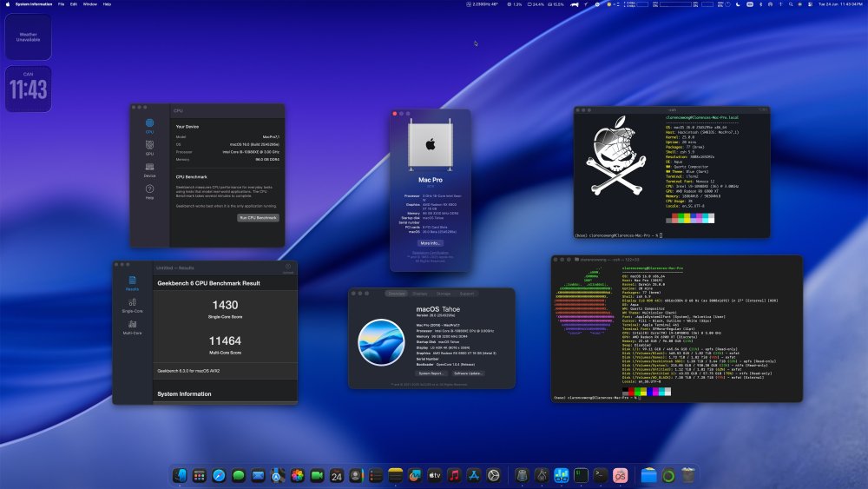Open Finder from the Dock

coord(180,475)
